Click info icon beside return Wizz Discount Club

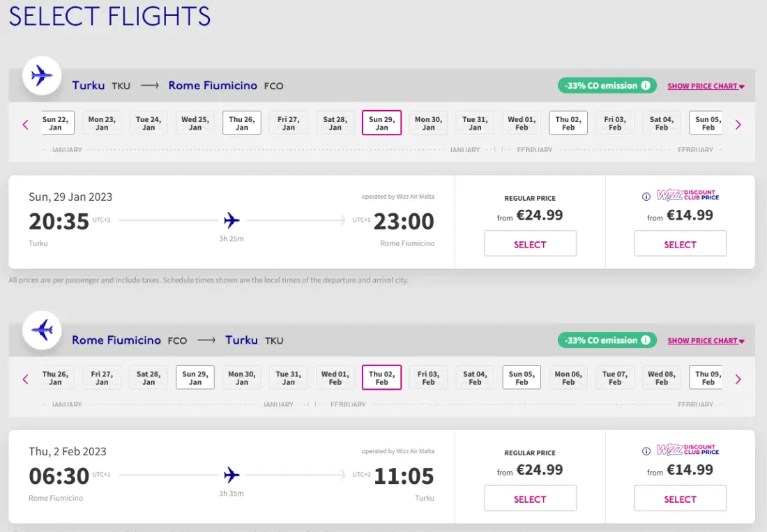pos(646,451)
